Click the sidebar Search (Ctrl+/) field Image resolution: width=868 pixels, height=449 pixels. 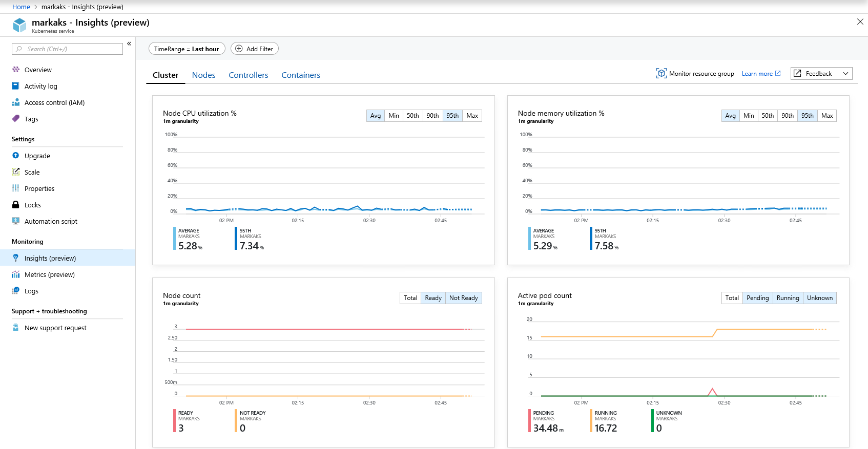[67, 49]
